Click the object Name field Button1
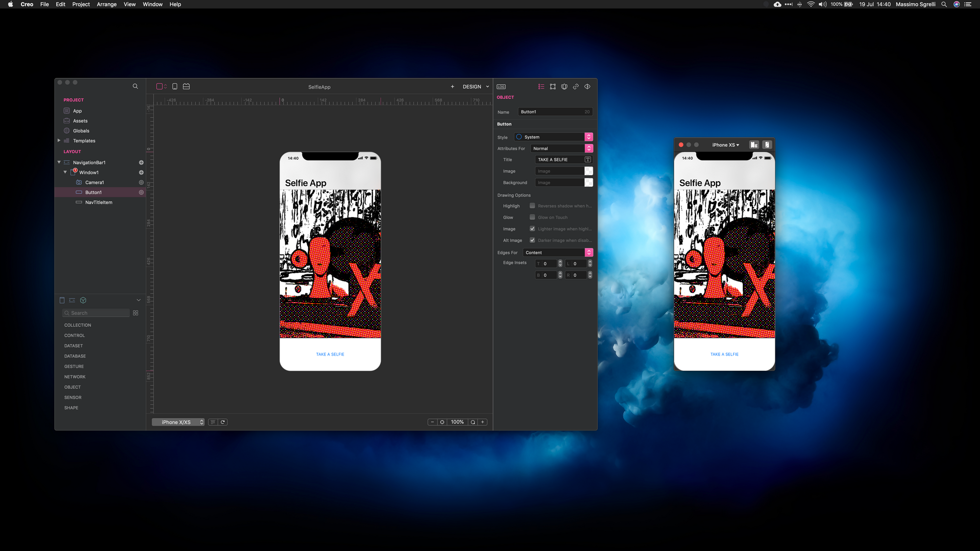980x551 pixels. click(555, 112)
